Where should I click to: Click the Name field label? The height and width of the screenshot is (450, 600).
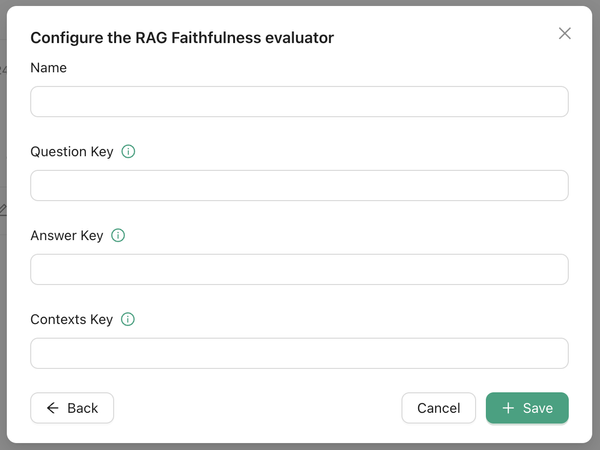pos(49,68)
